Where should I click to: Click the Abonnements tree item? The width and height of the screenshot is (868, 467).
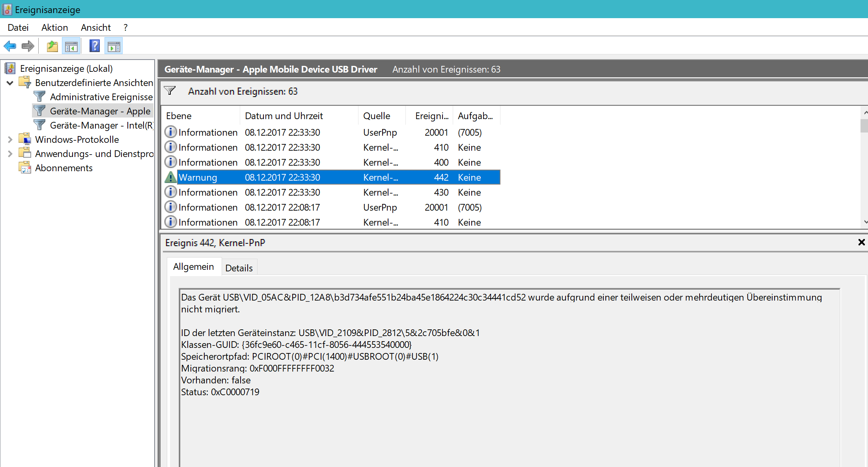point(63,168)
